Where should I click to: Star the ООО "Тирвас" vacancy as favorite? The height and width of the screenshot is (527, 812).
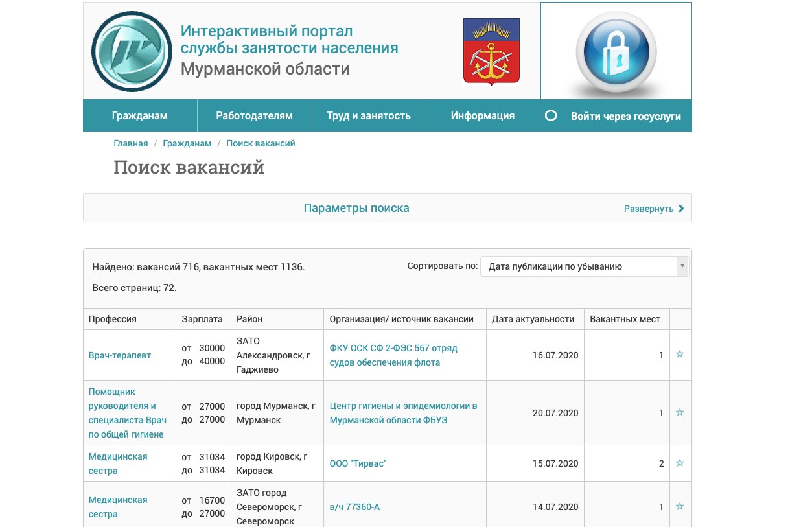[x=680, y=463]
